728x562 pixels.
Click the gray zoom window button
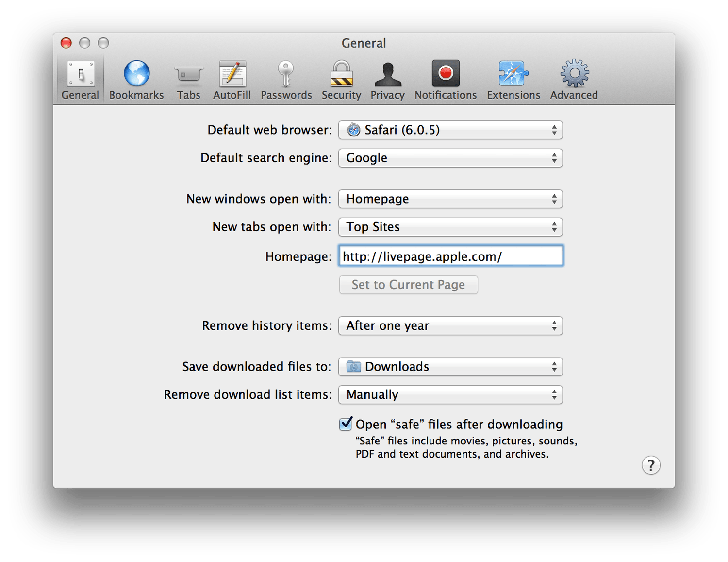point(103,43)
